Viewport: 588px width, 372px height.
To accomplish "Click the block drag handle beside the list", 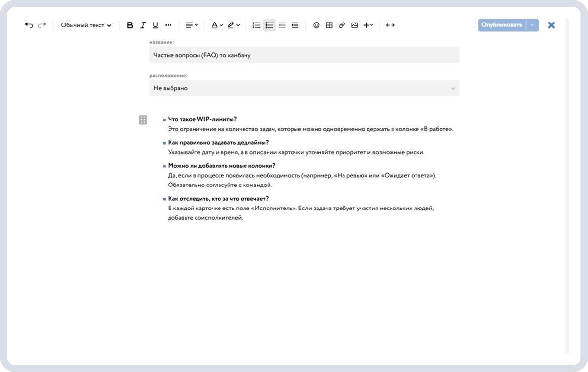I will 143,120.
